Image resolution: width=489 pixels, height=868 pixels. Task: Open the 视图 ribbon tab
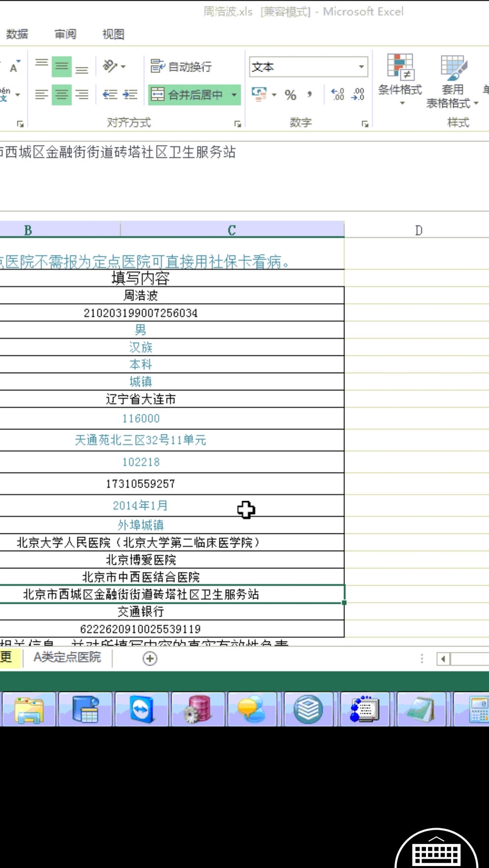click(x=113, y=34)
